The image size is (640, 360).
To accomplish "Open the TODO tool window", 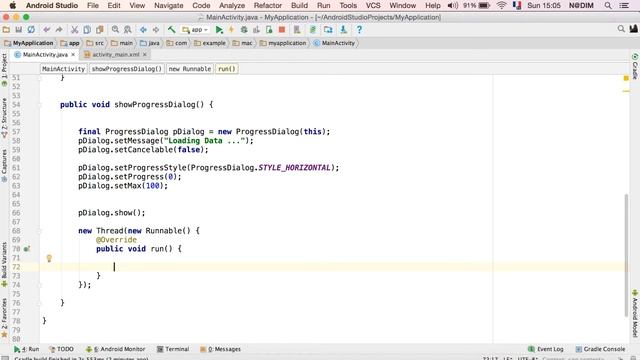I will pos(61,349).
